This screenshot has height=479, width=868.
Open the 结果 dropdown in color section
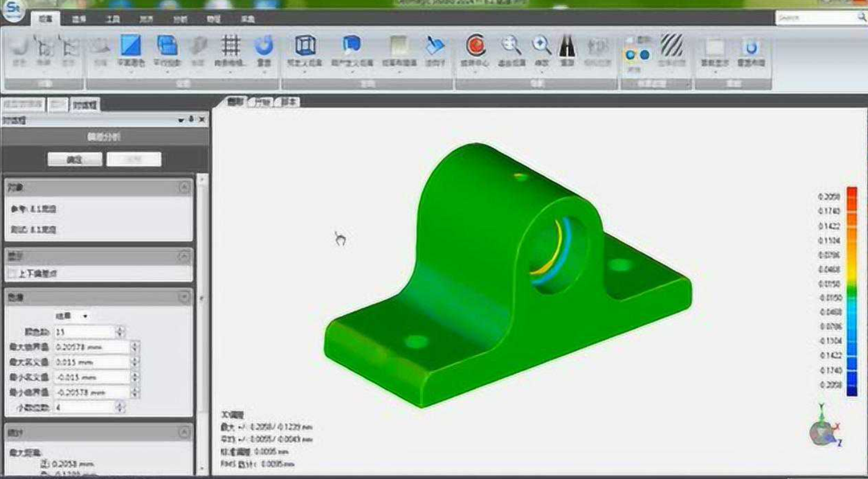tap(72, 316)
